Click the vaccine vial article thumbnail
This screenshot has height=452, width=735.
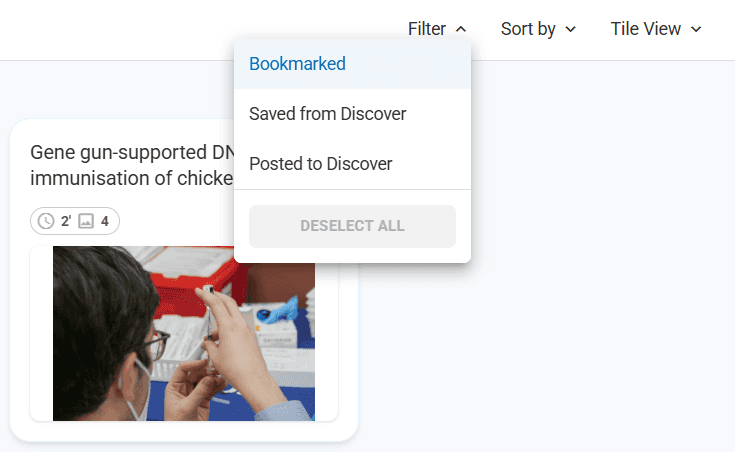[x=183, y=333]
